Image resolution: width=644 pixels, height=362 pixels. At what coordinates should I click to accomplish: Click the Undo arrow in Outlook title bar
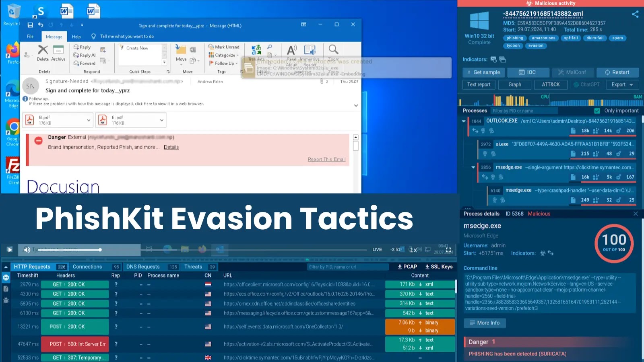point(41,25)
